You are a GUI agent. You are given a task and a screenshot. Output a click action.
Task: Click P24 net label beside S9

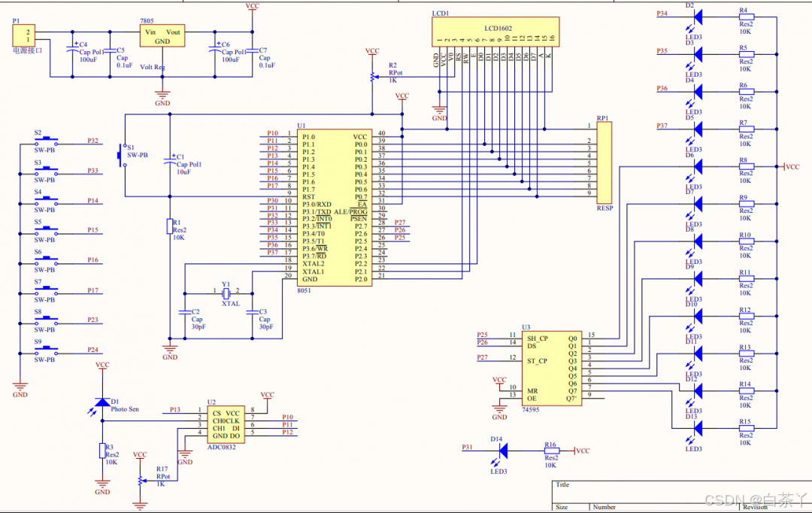click(92, 351)
